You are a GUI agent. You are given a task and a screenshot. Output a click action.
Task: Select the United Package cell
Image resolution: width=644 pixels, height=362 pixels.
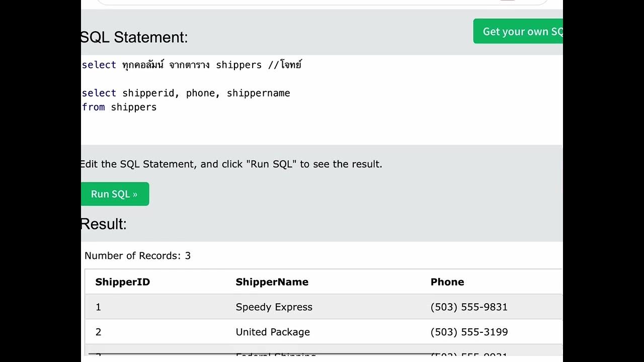click(x=272, y=332)
